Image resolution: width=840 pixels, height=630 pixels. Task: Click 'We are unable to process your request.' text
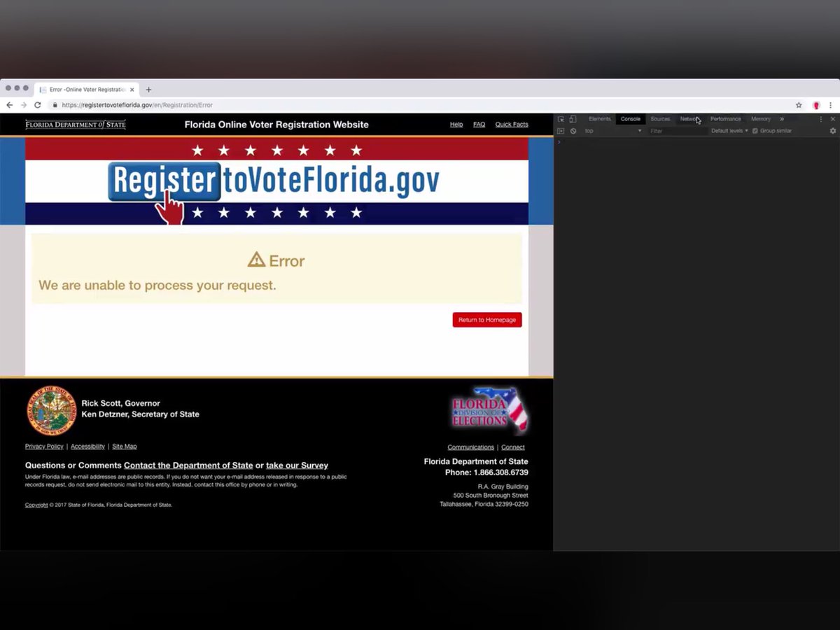click(157, 286)
